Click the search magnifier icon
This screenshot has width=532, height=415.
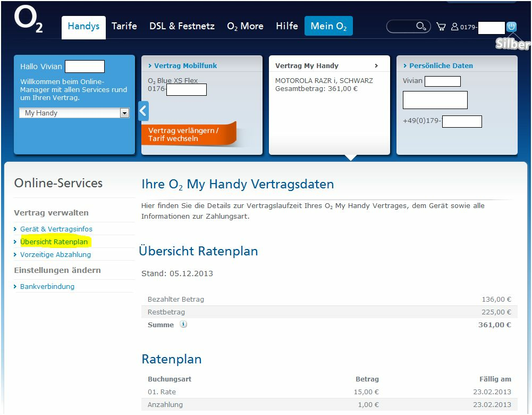coord(421,26)
